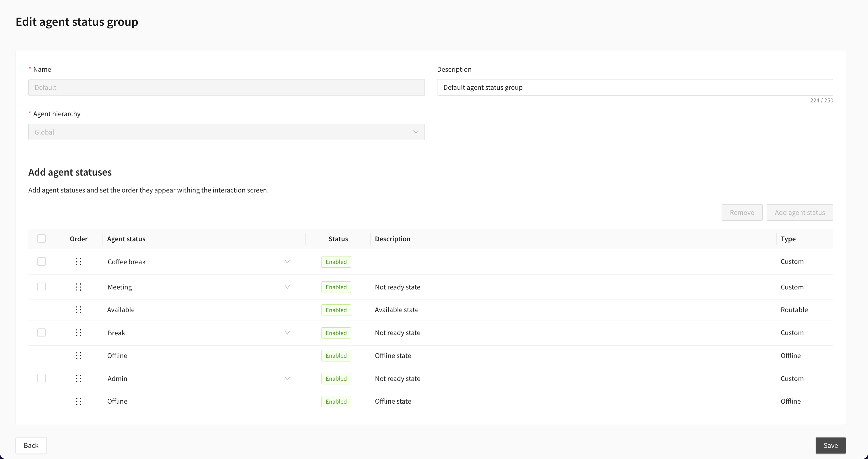This screenshot has width=868, height=459.
Task: Click the reorder handle for Break row
Action: 79,333
